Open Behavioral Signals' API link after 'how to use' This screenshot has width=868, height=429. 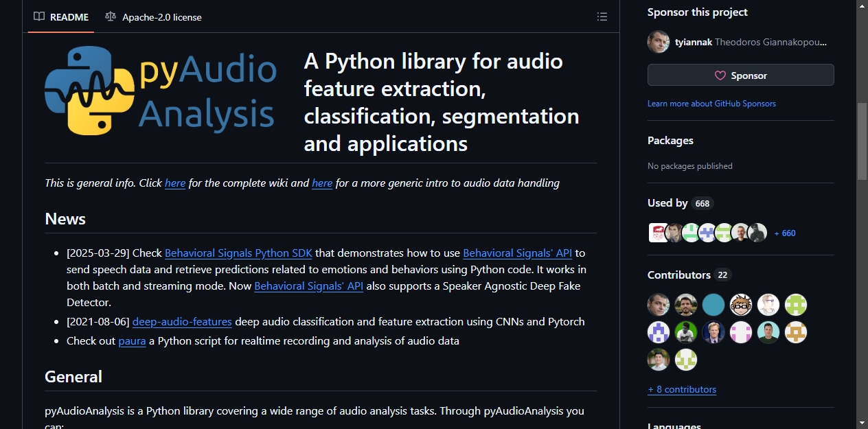pos(517,253)
